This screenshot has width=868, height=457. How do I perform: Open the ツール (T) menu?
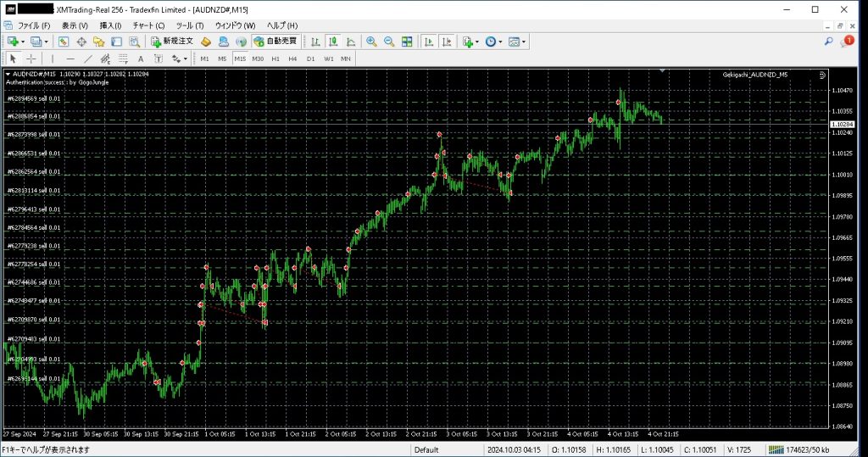[x=190, y=25]
